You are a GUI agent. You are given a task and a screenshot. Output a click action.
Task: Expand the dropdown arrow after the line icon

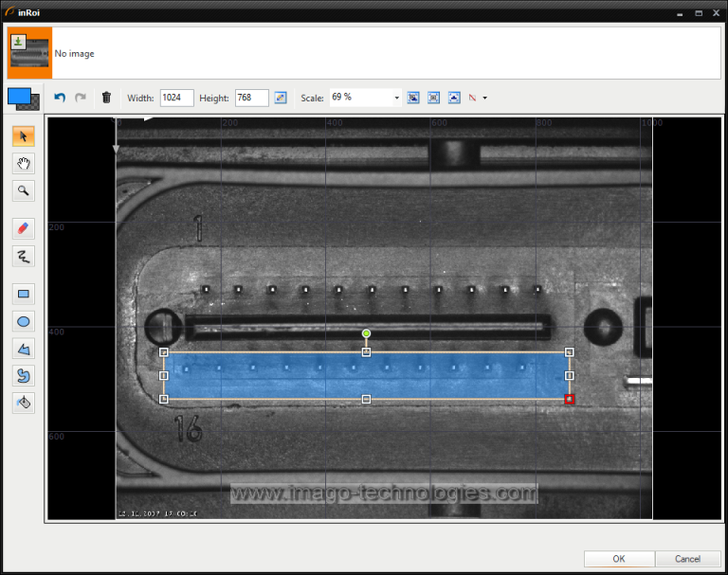click(x=485, y=98)
